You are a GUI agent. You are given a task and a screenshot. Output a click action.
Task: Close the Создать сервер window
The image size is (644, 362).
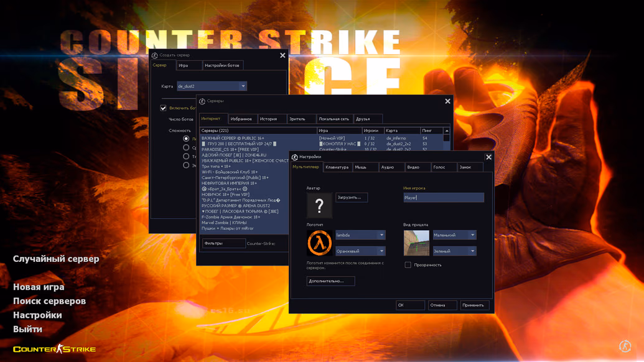pyautogui.click(x=282, y=55)
